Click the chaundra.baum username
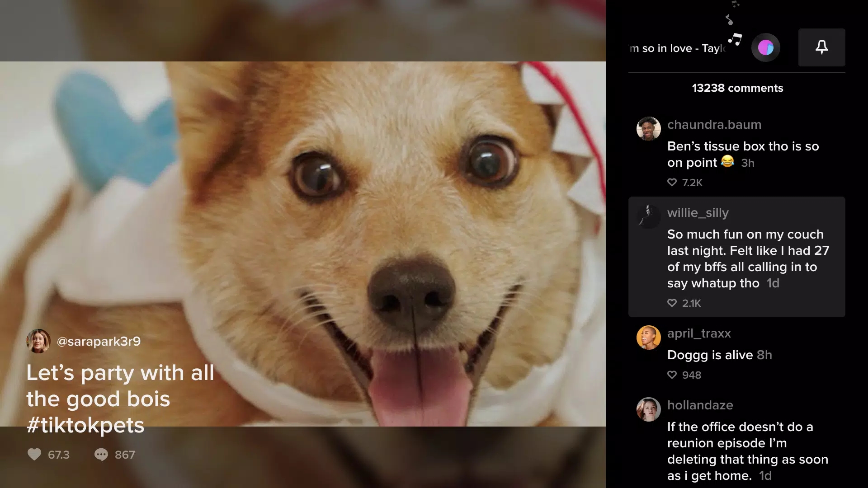 tap(713, 124)
